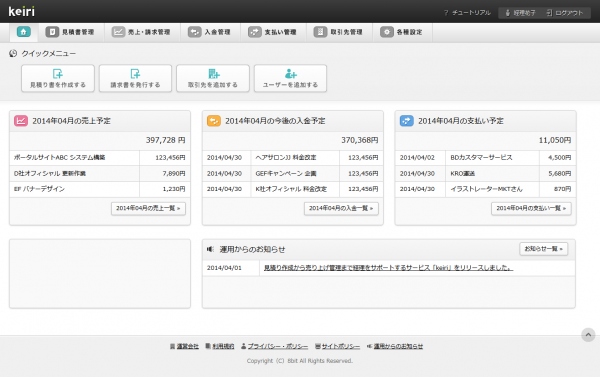Click the scroll-to-top round arrow button
Screen dimensions: 600x377
[588, 335]
